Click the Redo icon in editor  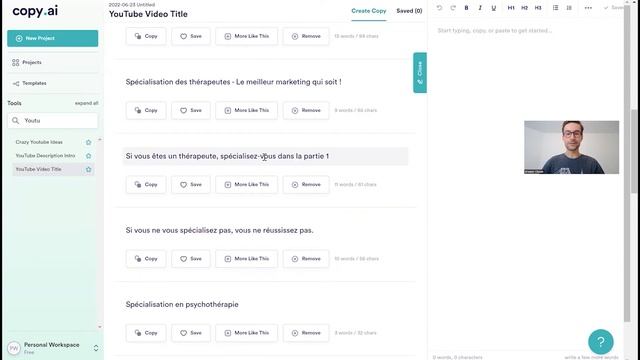pos(453,8)
